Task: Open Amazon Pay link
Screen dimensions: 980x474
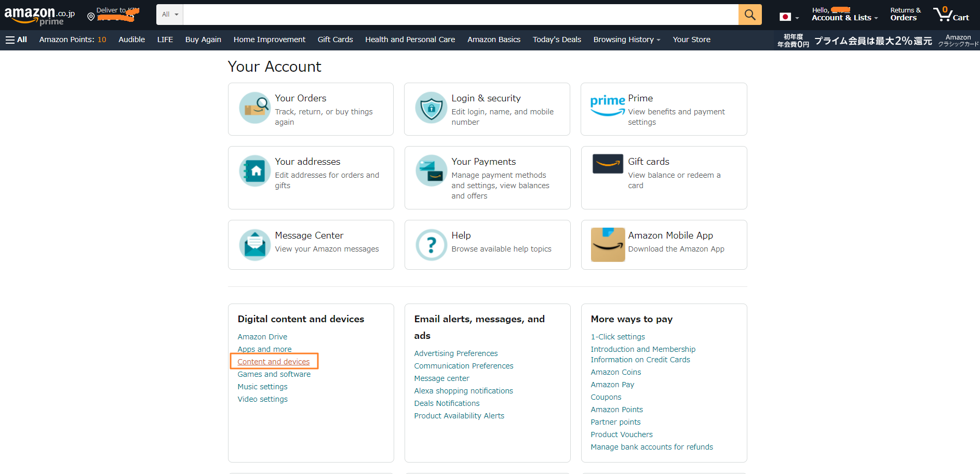Action: [612, 385]
